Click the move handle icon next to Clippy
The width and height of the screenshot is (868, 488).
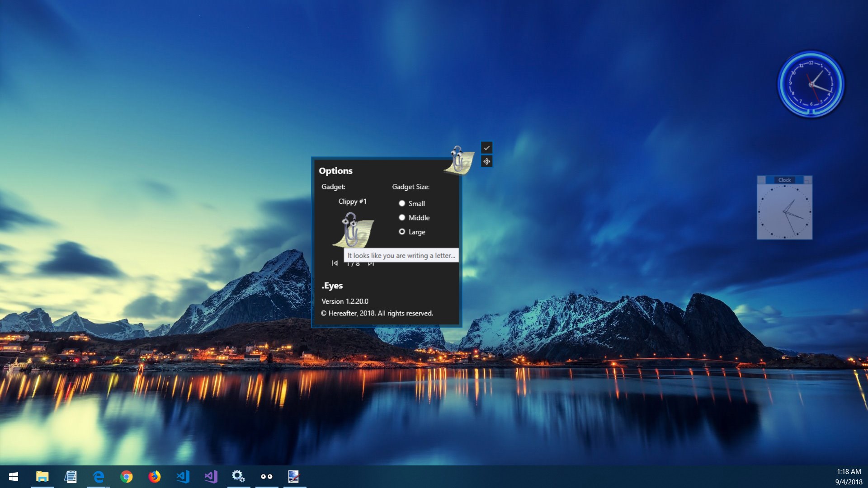(x=486, y=161)
